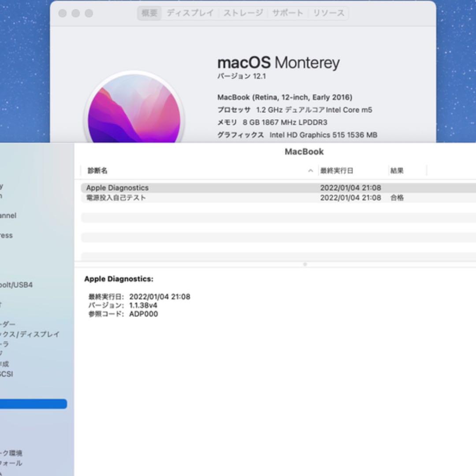Click the メモリ 8 GB 1867 MHz line
Screen dimensions: 476x476
tap(272, 123)
